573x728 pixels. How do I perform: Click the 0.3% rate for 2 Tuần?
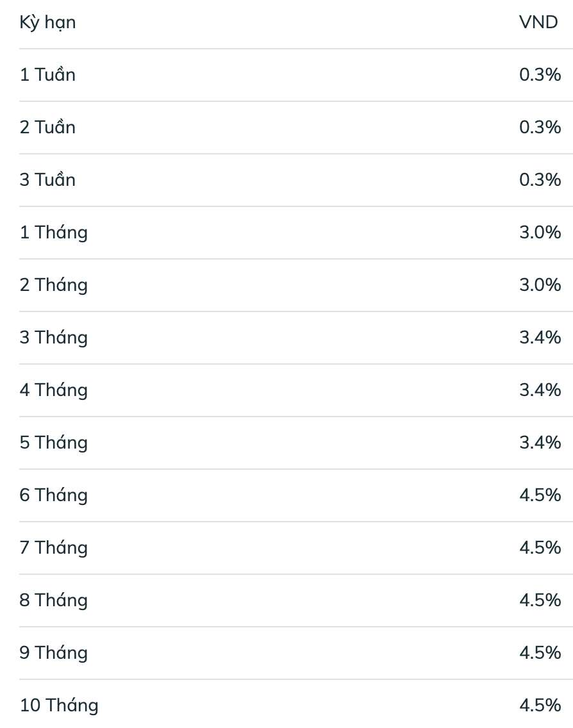tap(540, 128)
